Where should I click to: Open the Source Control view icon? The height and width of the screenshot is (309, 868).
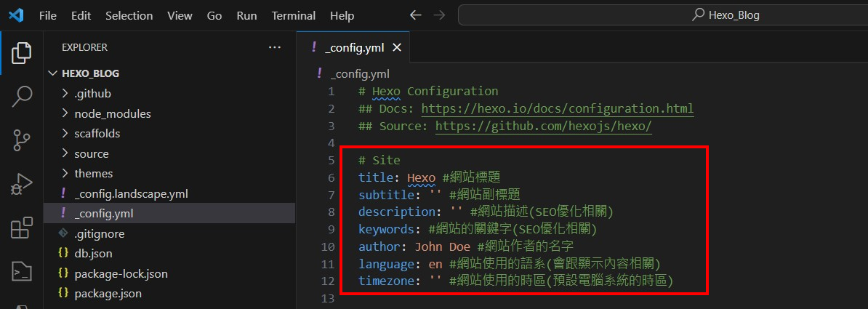tap(22, 140)
